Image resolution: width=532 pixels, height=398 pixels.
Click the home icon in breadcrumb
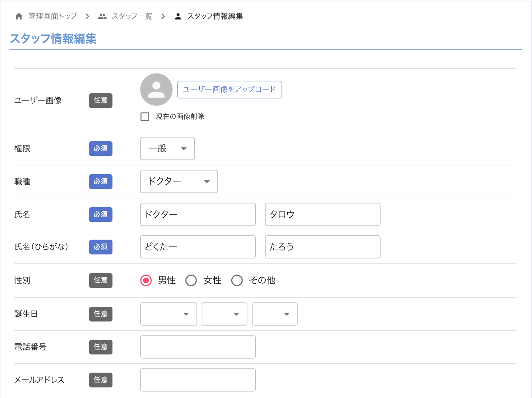19,16
